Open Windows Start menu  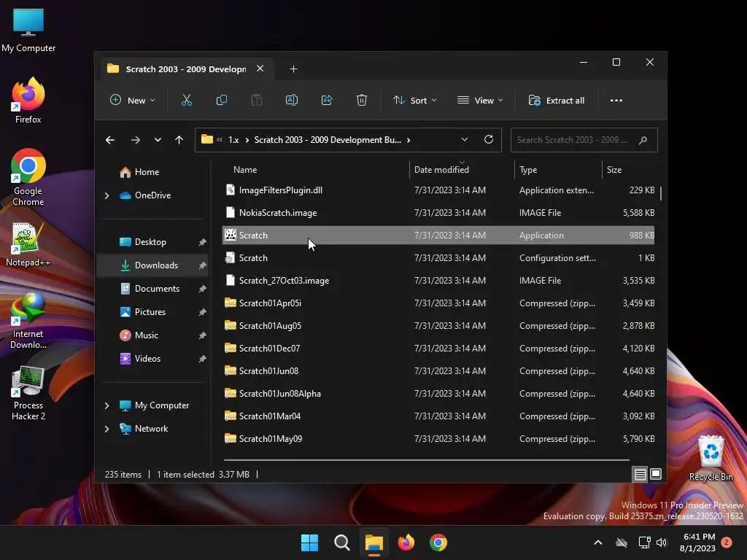pos(309,542)
